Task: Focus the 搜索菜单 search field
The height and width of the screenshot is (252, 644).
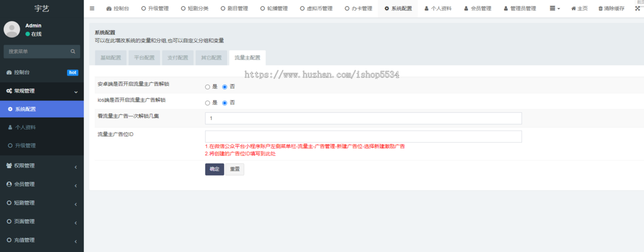Action: pyautogui.click(x=36, y=52)
